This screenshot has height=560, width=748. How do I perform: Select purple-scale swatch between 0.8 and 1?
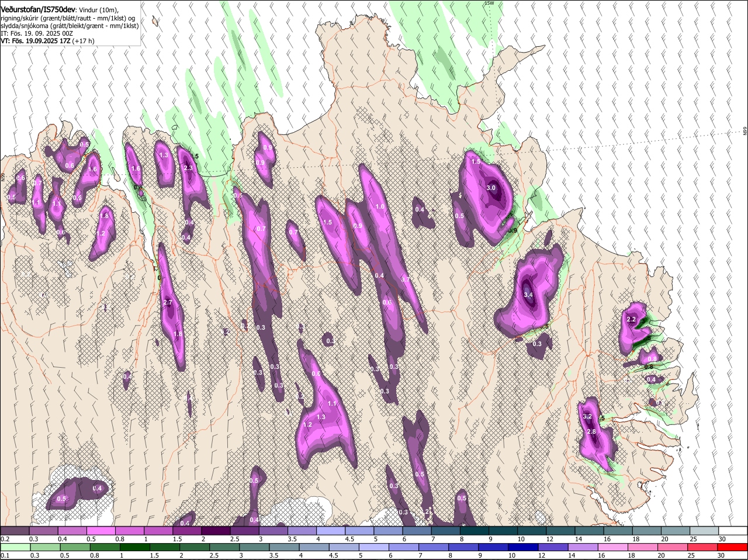click(129, 530)
